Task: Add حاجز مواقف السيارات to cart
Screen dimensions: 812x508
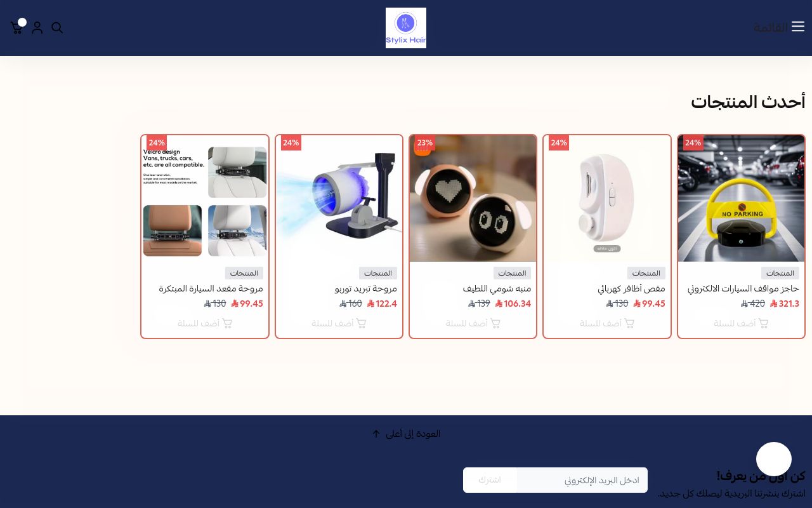Action: (x=741, y=323)
